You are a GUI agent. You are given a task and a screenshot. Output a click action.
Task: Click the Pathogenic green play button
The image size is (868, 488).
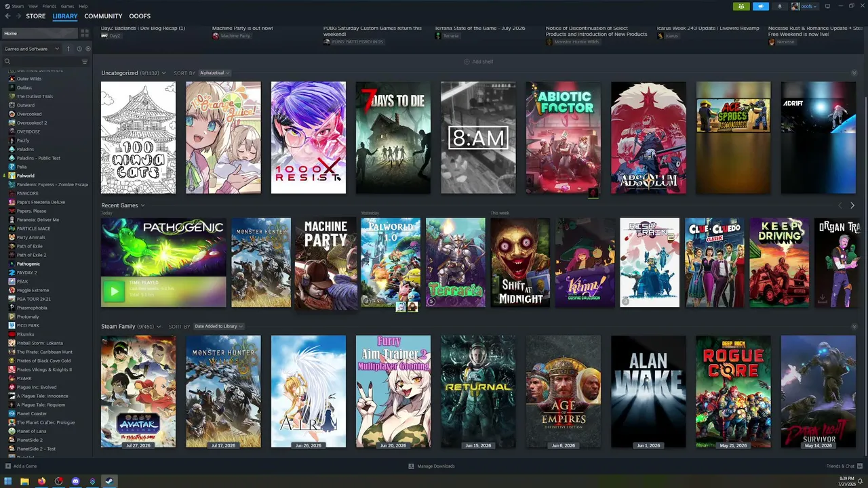[113, 291]
